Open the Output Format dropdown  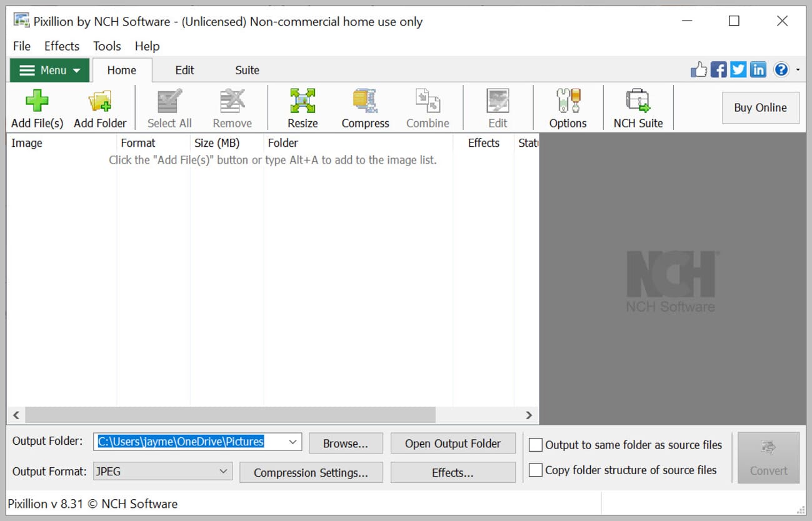coord(223,472)
